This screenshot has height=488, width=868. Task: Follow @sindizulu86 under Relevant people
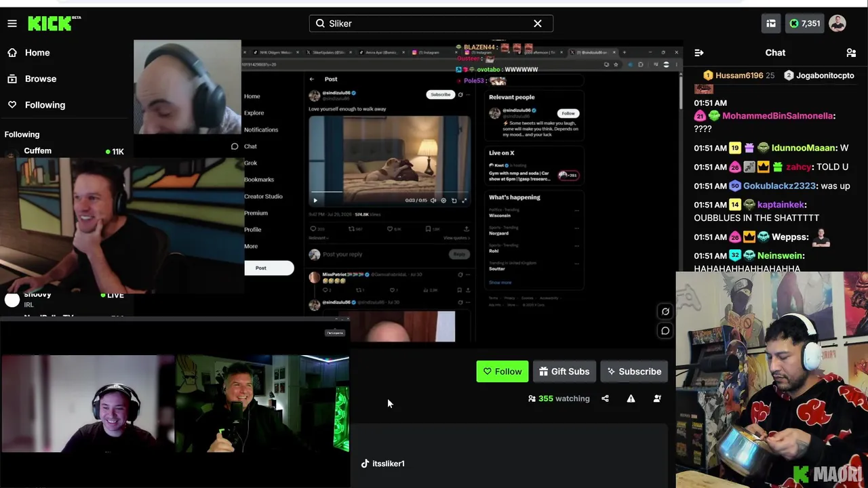pyautogui.click(x=568, y=113)
